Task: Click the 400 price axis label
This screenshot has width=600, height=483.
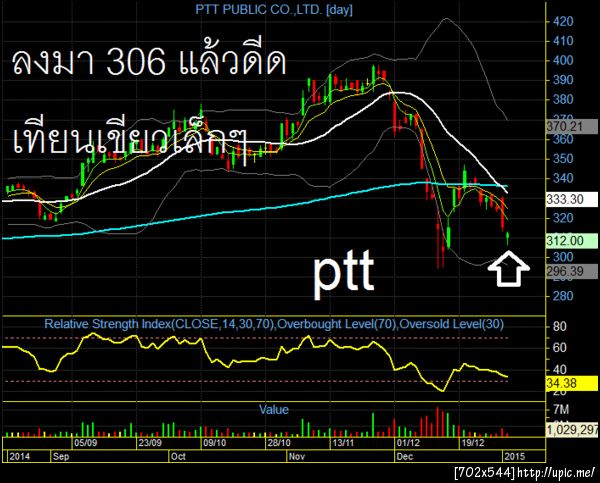Action: (563, 60)
